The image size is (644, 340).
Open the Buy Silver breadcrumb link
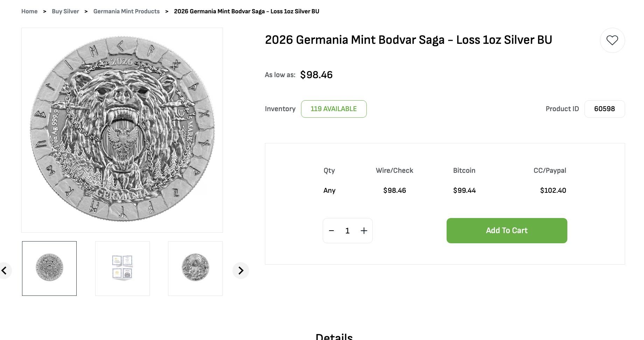pyautogui.click(x=65, y=11)
